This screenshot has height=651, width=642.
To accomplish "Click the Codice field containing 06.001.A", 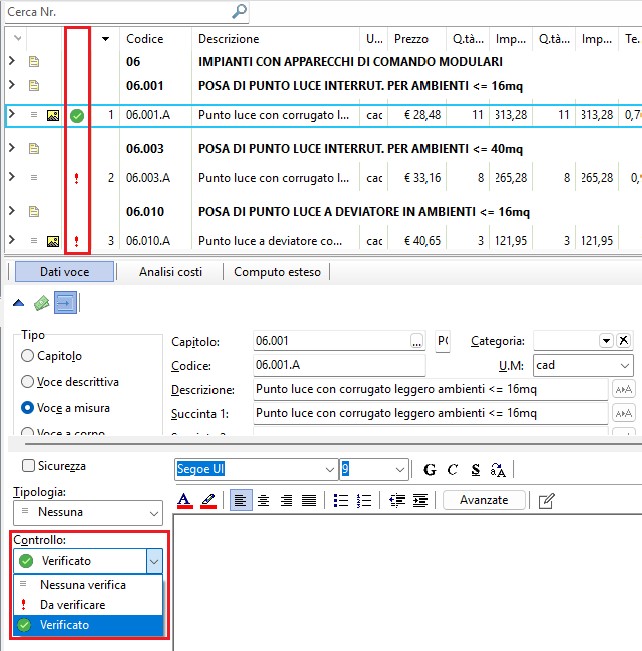I will click(x=339, y=365).
